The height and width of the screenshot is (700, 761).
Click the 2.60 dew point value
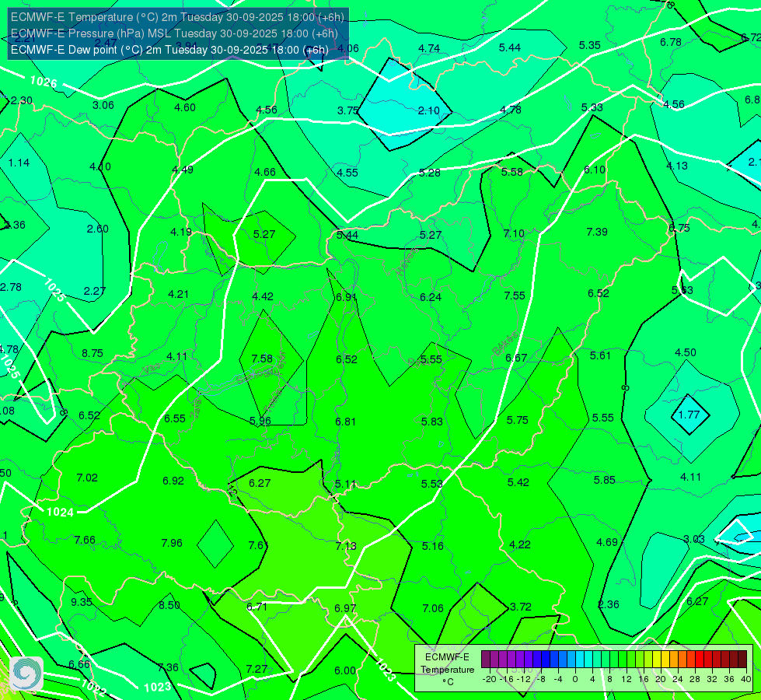tap(97, 229)
